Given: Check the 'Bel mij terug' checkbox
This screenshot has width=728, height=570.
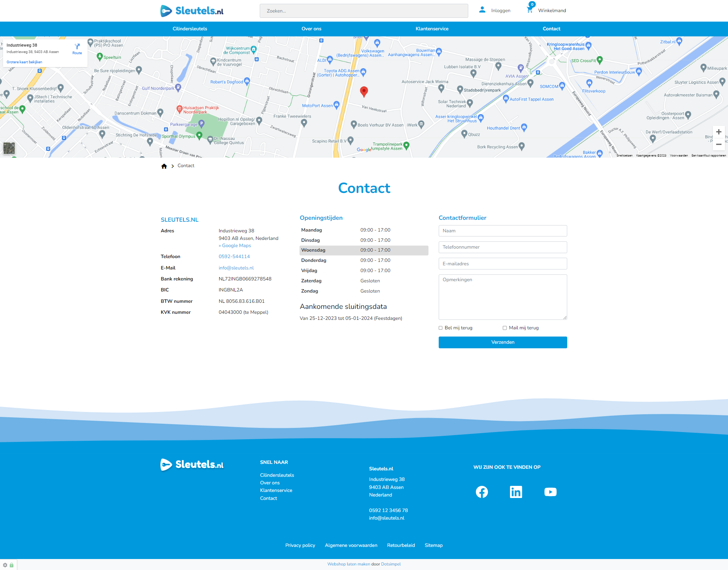Looking at the screenshot, I should (x=441, y=328).
